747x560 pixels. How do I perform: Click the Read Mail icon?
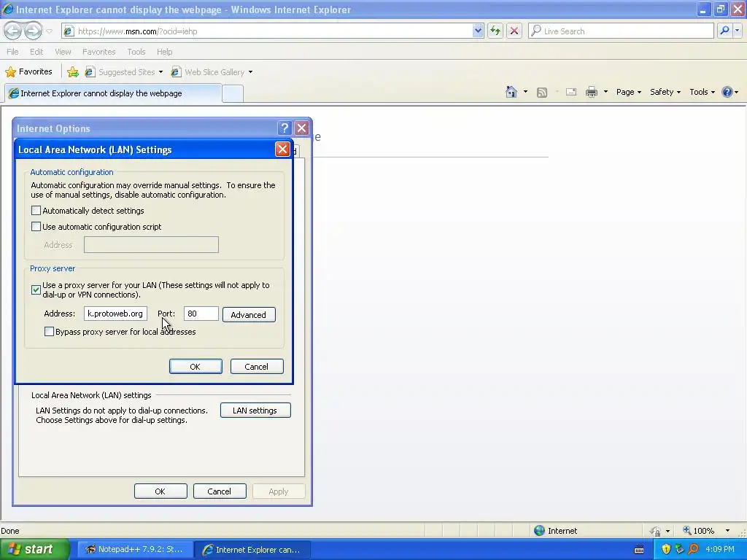(570, 92)
